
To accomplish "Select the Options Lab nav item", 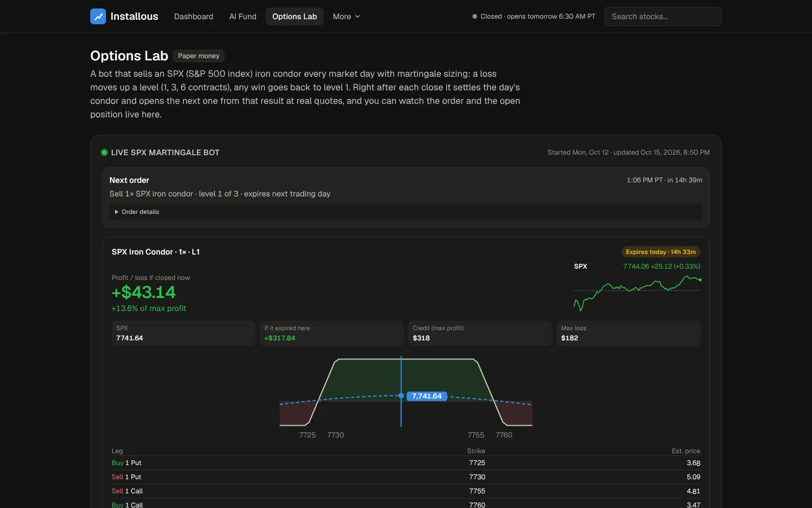I will point(294,16).
